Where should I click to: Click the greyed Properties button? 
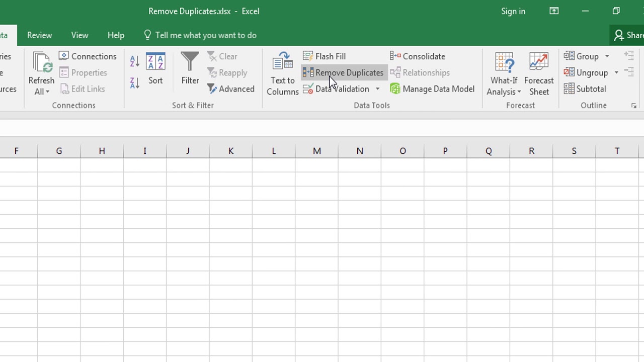(x=83, y=72)
